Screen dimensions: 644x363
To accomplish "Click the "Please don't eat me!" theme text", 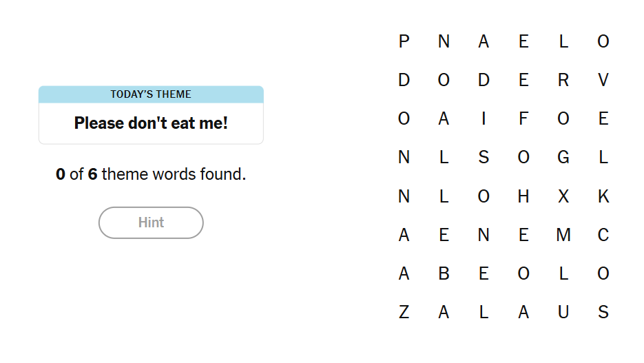I will click(x=151, y=123).
